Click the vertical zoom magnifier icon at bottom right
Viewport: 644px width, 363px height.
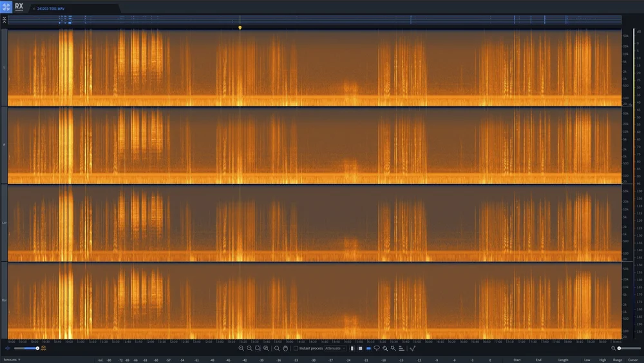click(613, 348)
